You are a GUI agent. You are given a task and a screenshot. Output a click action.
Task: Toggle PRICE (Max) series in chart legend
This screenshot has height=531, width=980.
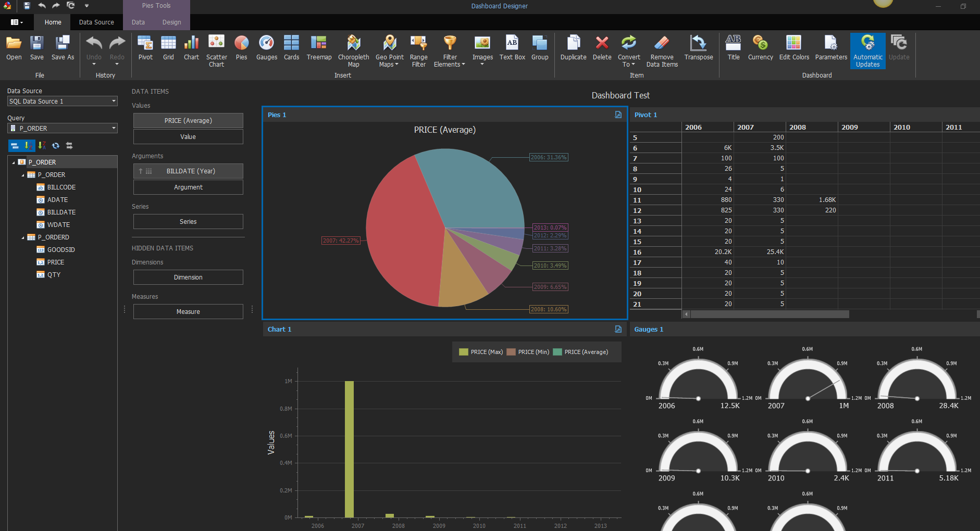pos(481,352)
